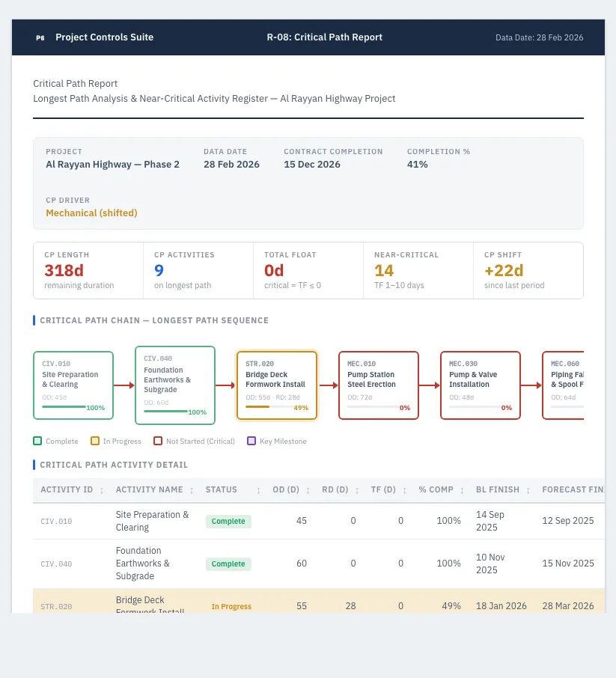Click the Complete status badge for CIV.040
616x678 pixels.
[x=228, y=564]
